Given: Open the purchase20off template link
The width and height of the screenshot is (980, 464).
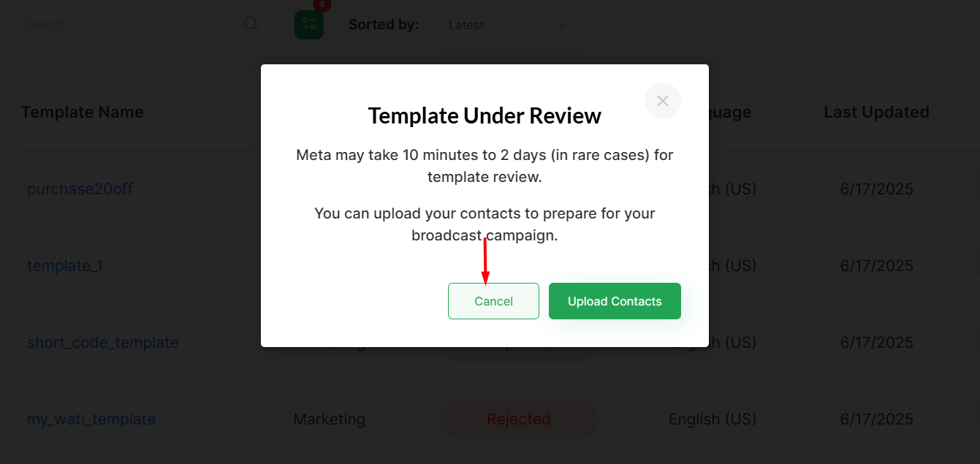Looking at the screenshot, I should [80, 189].
